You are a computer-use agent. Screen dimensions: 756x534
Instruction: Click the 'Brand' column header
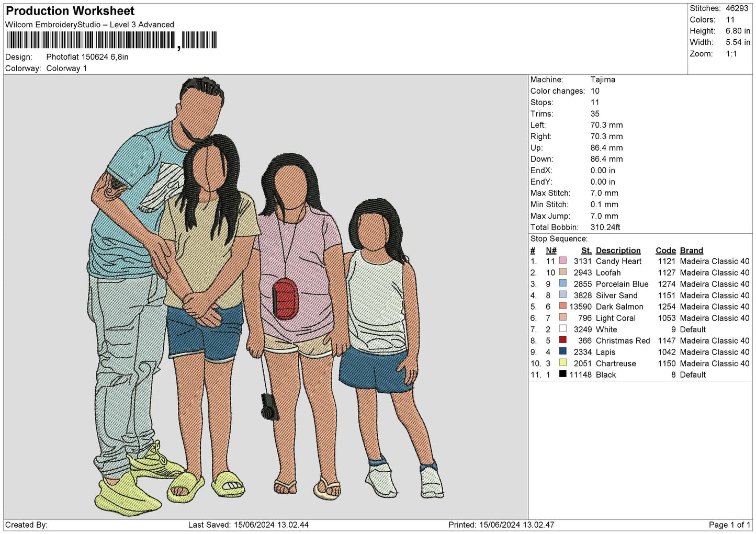(691, 251)
